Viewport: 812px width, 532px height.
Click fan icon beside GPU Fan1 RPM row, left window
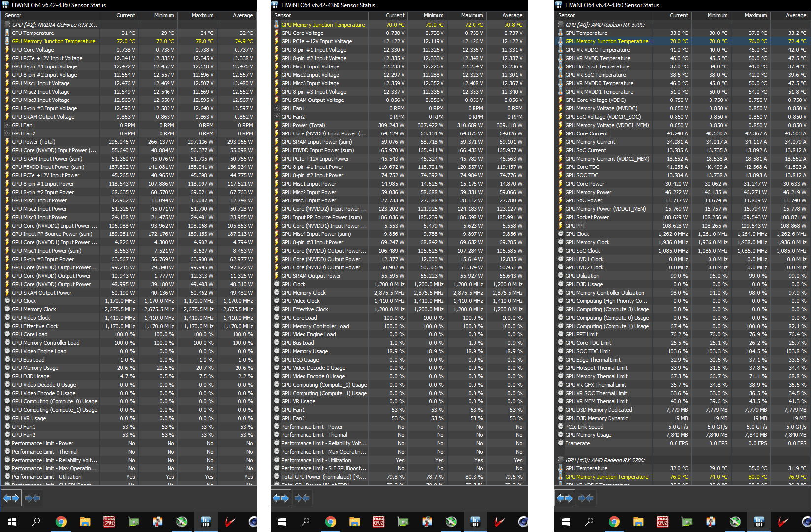[7, 125]
